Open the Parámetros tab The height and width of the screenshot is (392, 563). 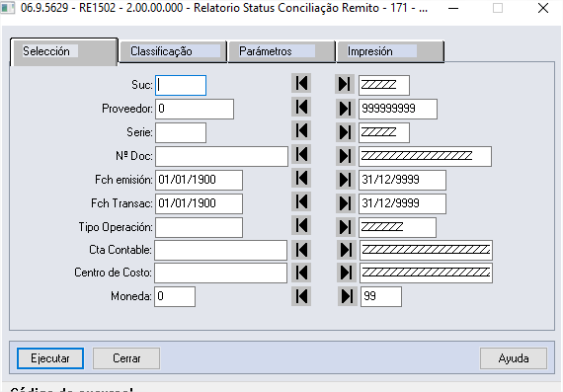281,51
